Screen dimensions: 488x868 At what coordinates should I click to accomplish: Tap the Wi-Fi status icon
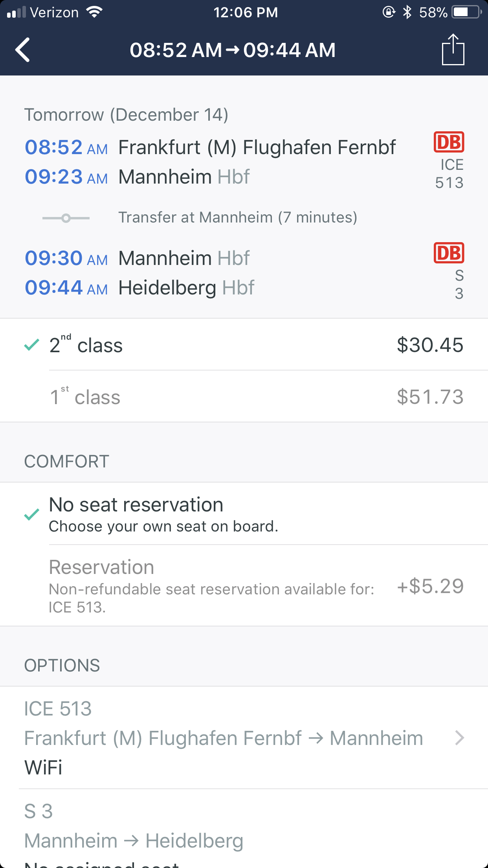tap(94, 12)
